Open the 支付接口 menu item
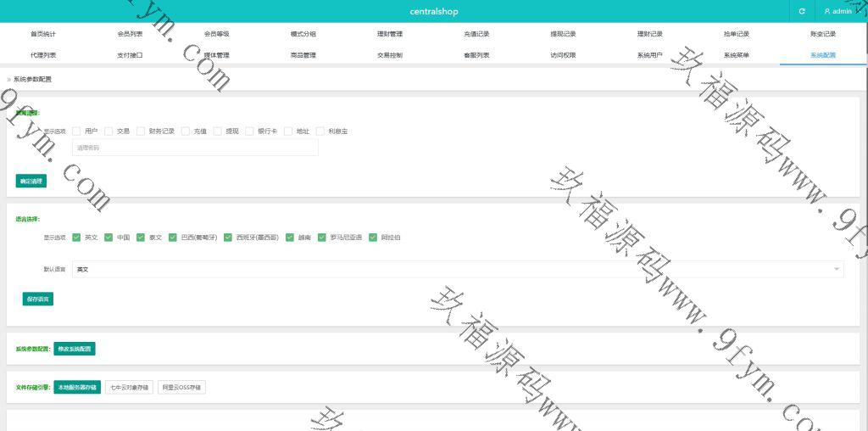The height and width of the screenshot is (431, 868). 130,55
